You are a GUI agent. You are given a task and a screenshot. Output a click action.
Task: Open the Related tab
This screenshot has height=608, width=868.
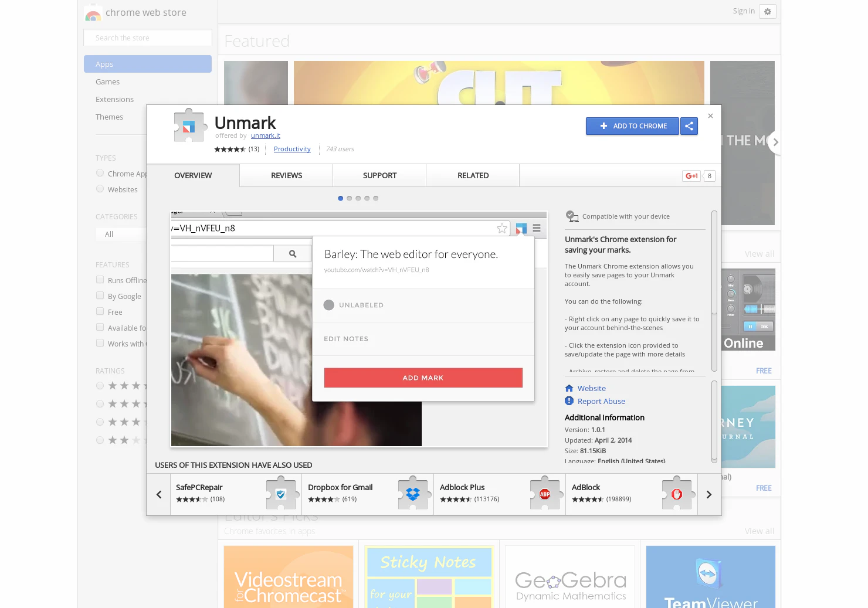coord(473,175)
